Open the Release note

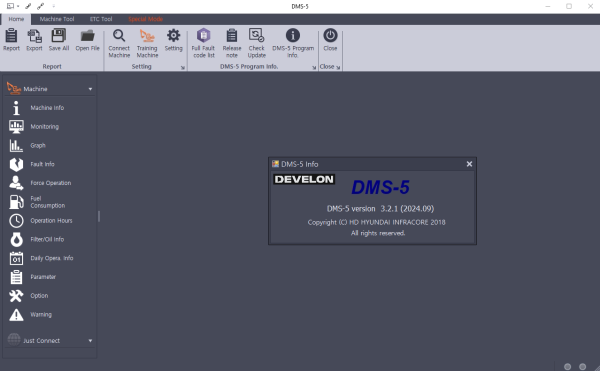click(232, 43)
